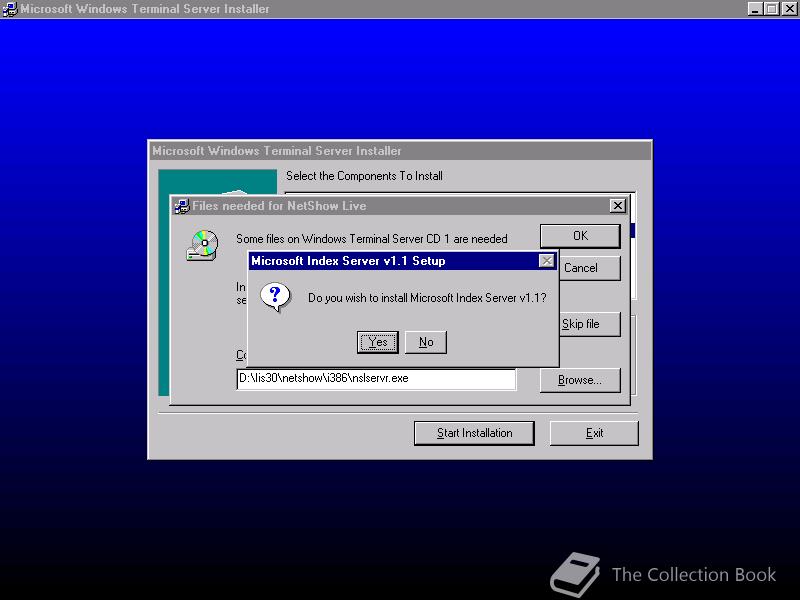Click the Skip file button
The height and width of the screenshot is (600, 800).
tap(590, 324)
